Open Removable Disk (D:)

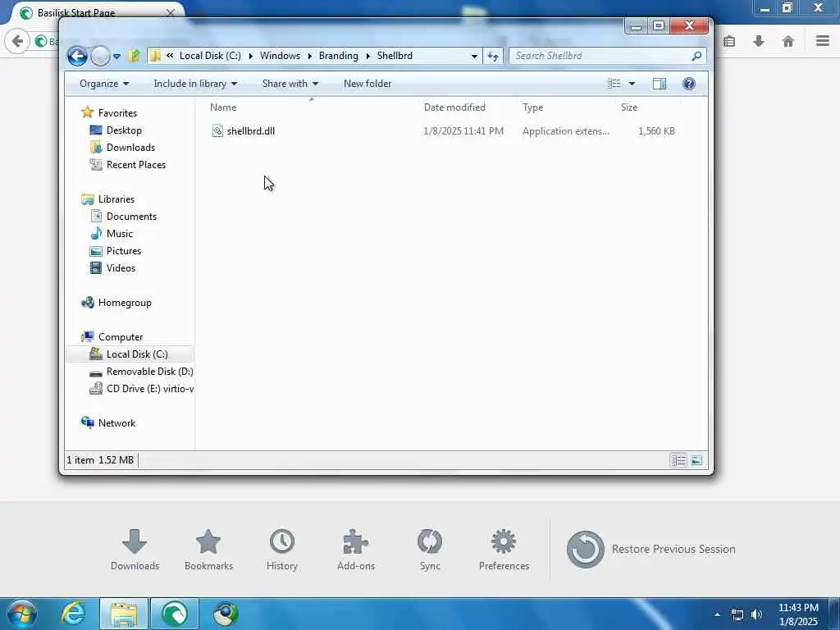click(149, 372)
